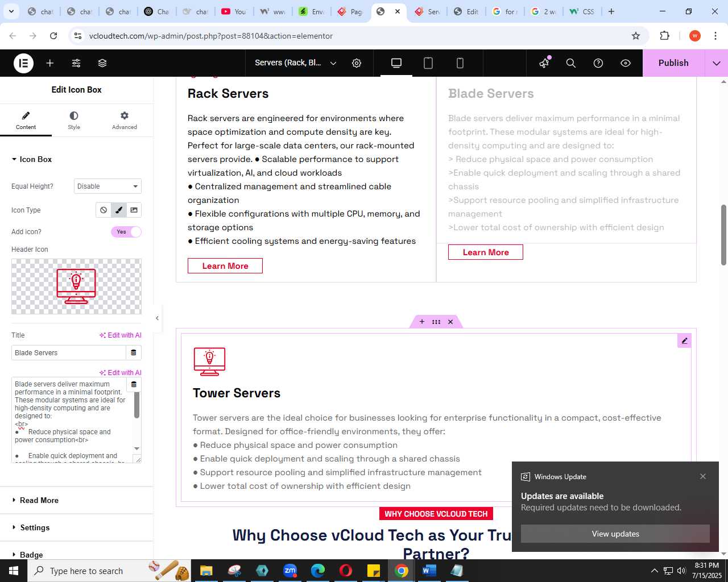
Task: Open the Help question mark icon
Action: (x=598, y=63)
